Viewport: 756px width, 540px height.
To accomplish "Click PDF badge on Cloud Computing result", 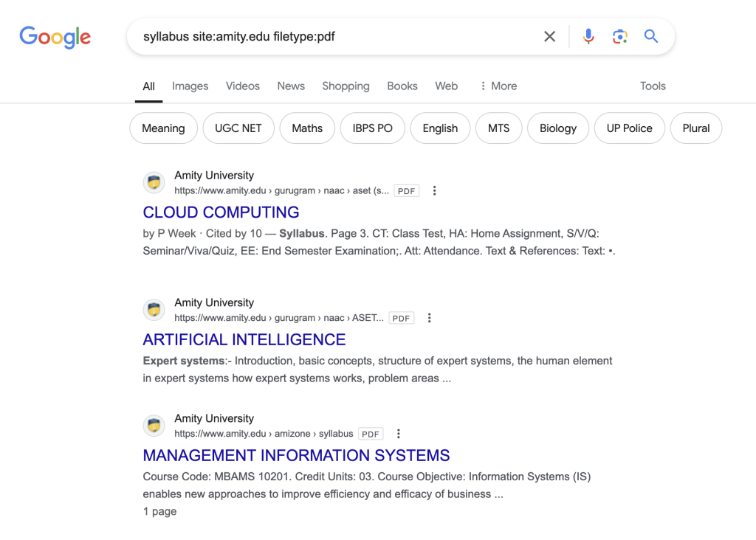I will (x=407, y=191).
